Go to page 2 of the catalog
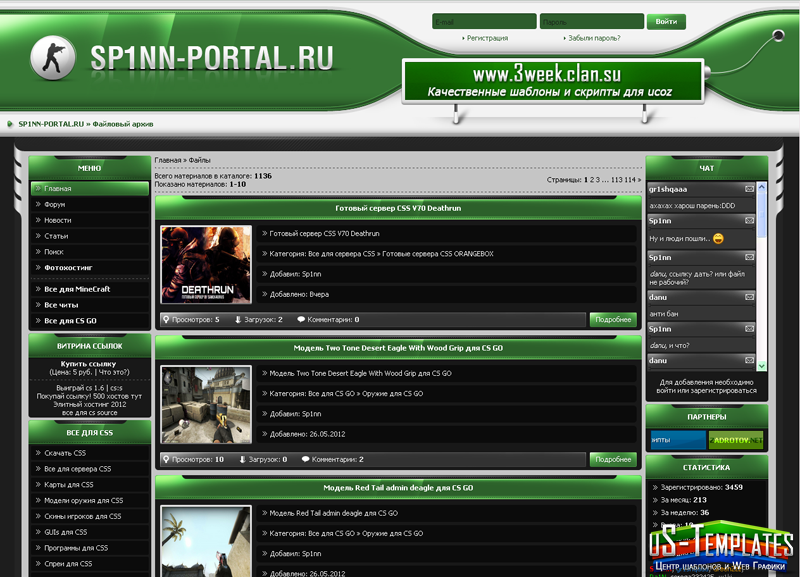The width and height of the screenshot is (800, 577). click(592, 180)
